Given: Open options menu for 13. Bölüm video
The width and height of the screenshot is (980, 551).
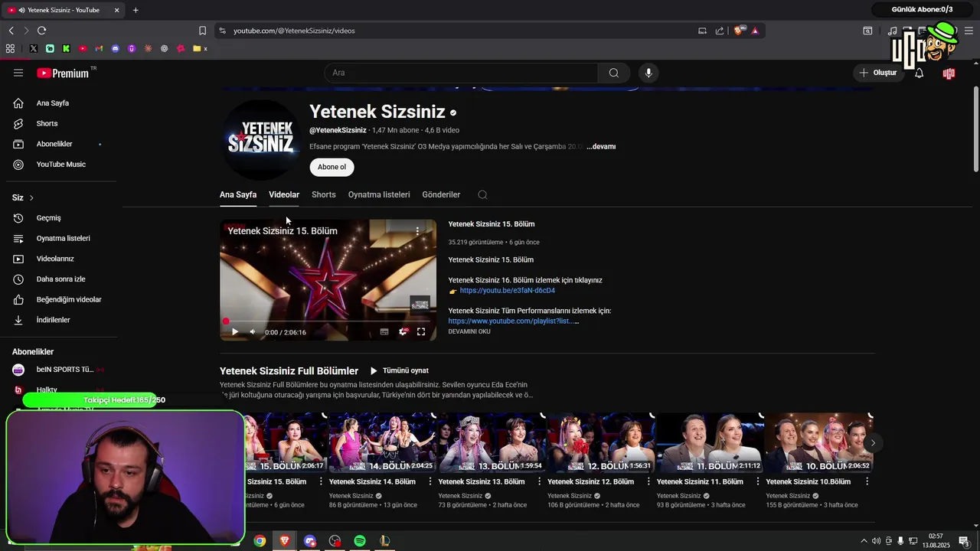Looking at the screenshot, I should (540, 481).
